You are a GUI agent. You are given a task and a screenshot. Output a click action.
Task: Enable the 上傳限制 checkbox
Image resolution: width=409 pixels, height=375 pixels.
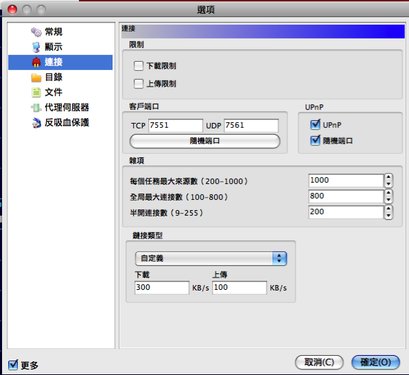click(138, 83)
